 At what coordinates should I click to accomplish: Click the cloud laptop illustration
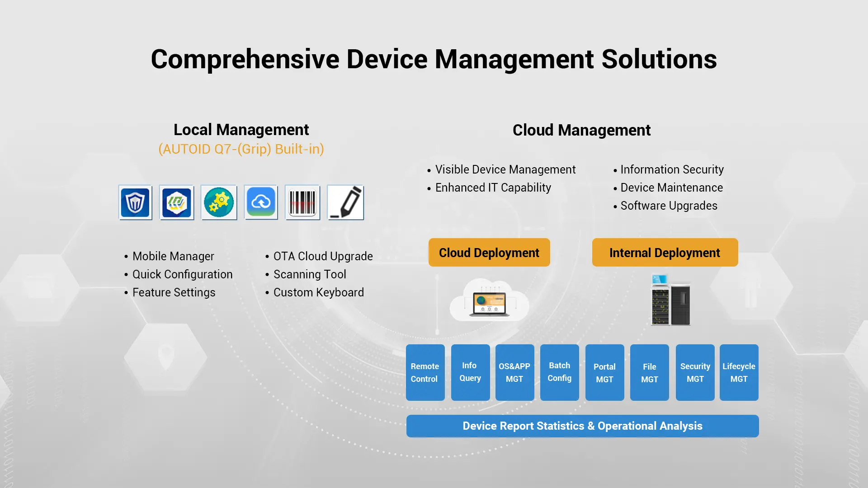pyautogui.click(x=489, y=300)
